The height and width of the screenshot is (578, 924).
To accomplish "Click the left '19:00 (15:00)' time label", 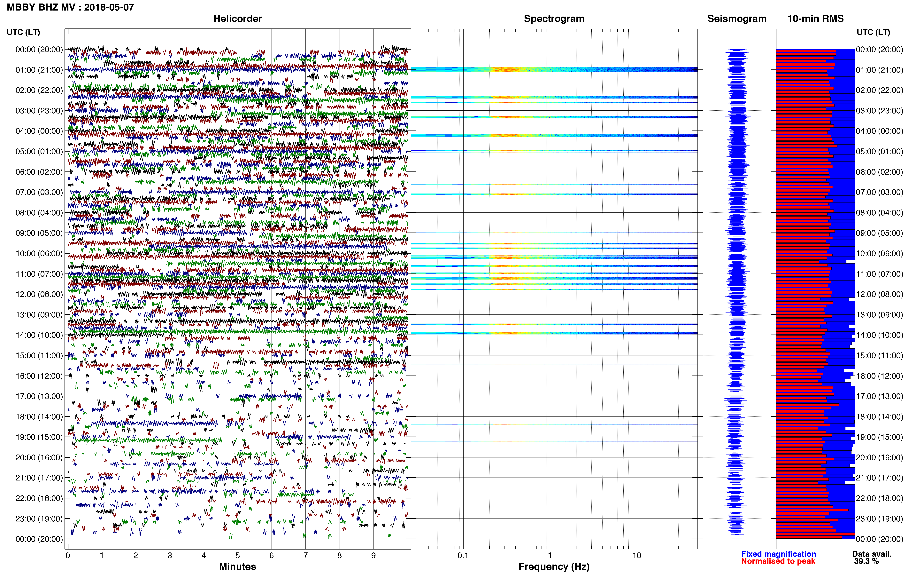I will (x=39, y=437).
